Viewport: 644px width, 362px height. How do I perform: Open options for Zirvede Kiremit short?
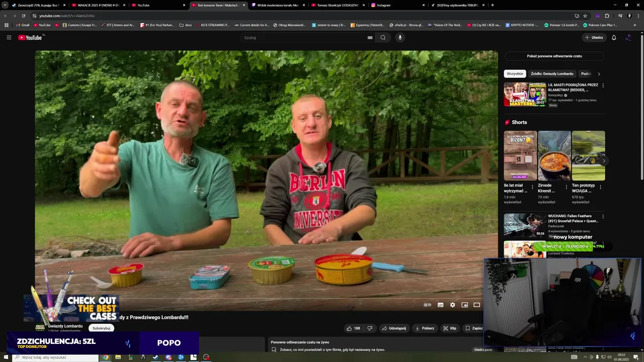click(x=566, y=187)
